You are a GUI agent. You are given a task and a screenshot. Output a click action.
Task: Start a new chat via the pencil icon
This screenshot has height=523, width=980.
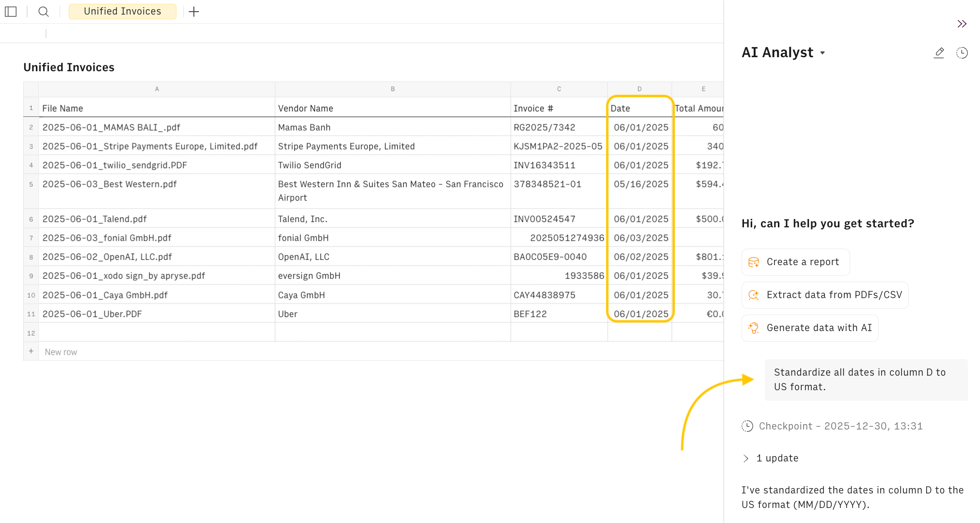pos(939,53)
